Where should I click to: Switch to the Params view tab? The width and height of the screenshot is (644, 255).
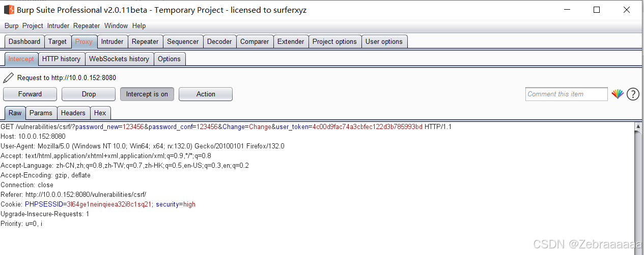pos(41,113)
